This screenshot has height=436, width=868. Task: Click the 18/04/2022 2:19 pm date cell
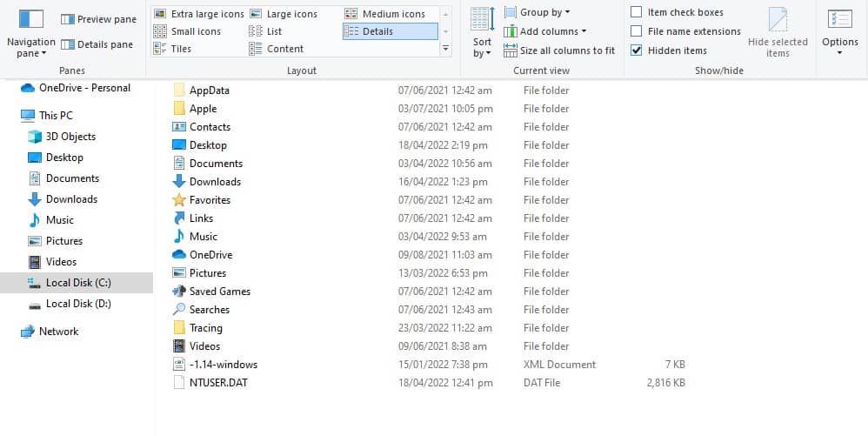(443, 145)
